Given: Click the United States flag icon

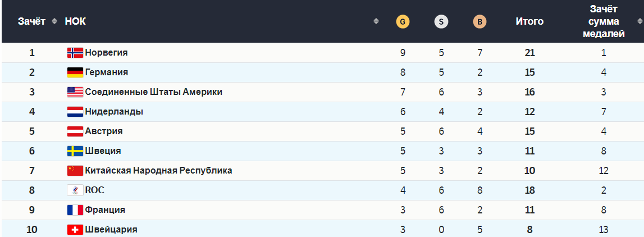Looking at the screenshot, I should click(x=75, y=92).
